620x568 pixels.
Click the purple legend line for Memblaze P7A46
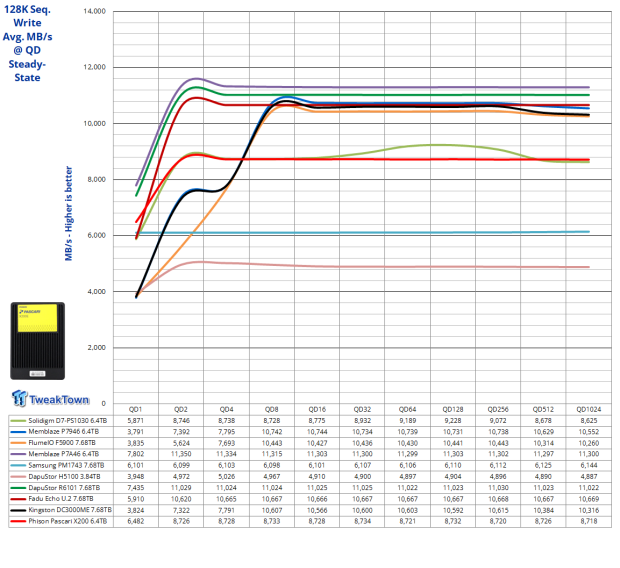[x=18, y=454]
